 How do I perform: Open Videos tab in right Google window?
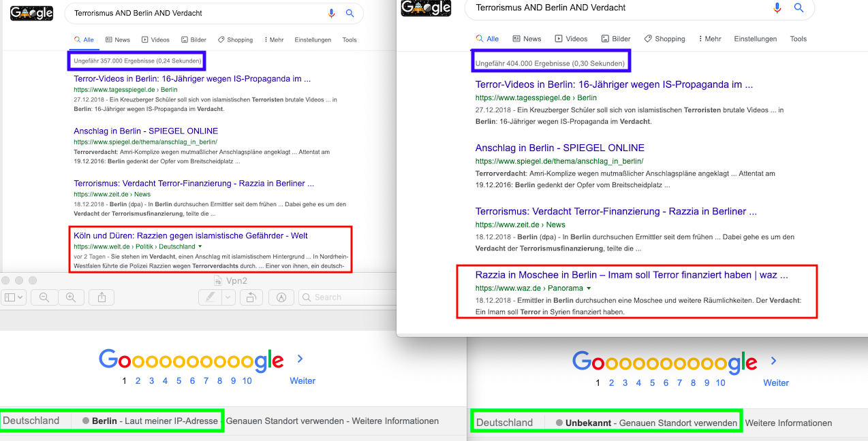(571, 39)
